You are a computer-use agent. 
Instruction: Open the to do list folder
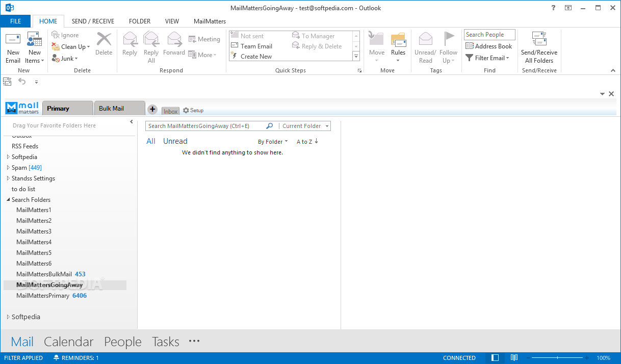click(23, 189)
